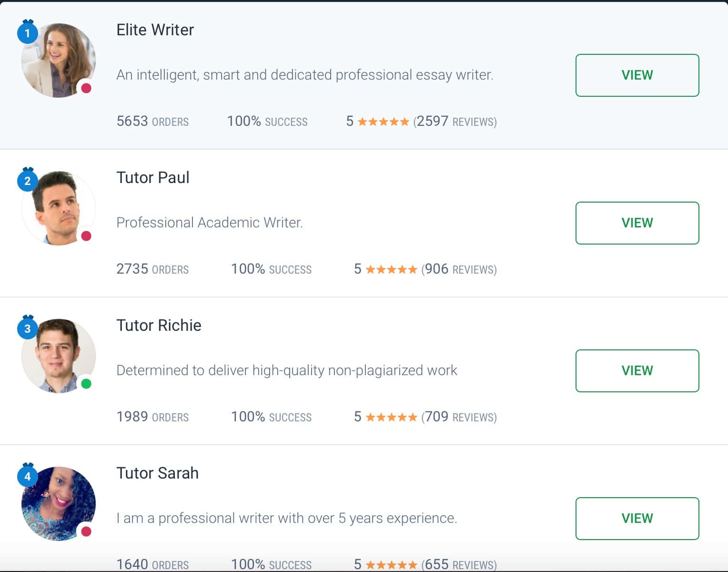Select Elite Writer's profile photo
This screenshot has height=572, width=728.
(x=59, y=61)
